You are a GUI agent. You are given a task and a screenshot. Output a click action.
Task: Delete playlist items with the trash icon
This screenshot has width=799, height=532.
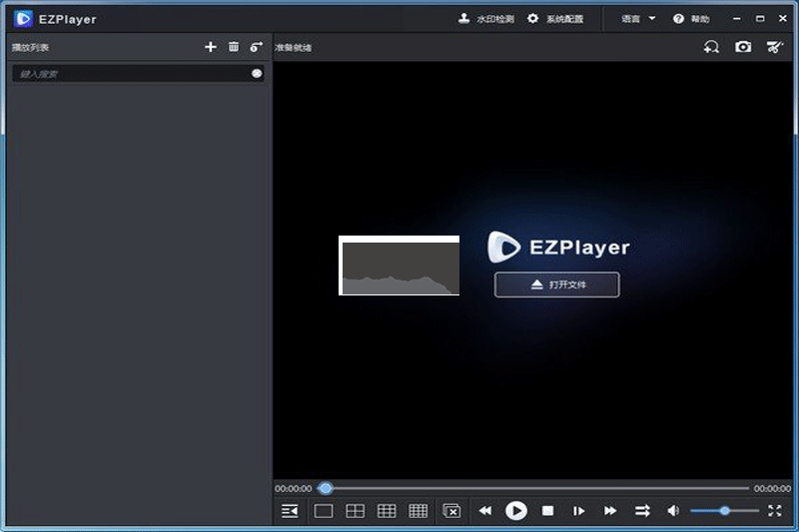(x=234, y=47)
